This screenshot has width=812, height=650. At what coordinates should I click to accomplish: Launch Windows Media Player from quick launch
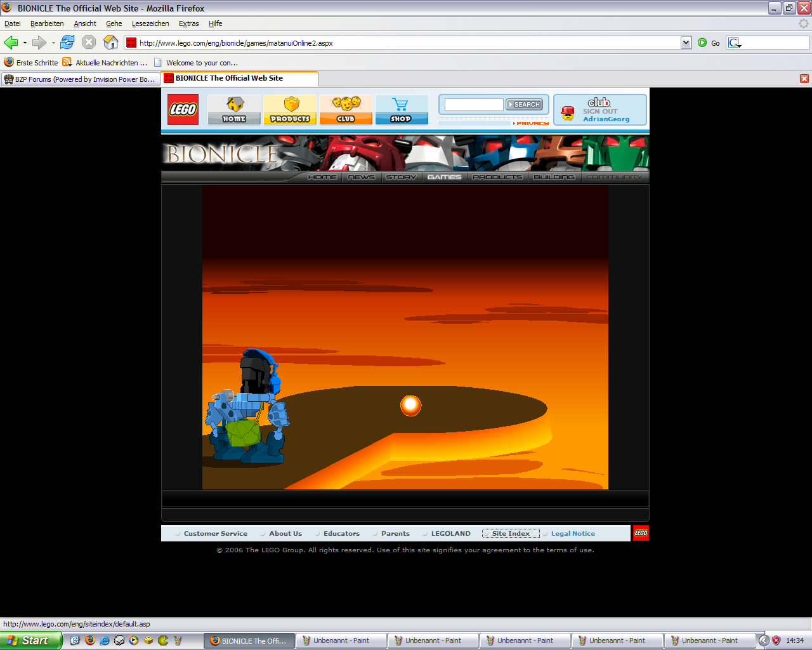(133, 640)
